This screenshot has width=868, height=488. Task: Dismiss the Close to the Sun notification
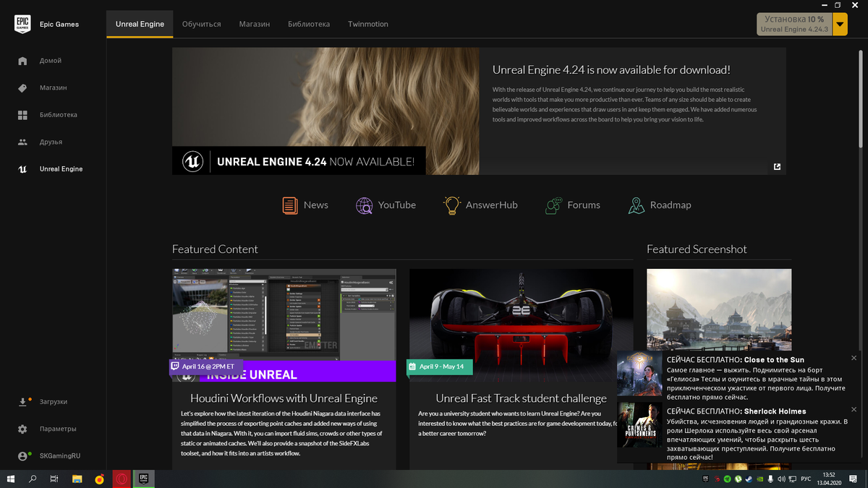coord(854,356)
